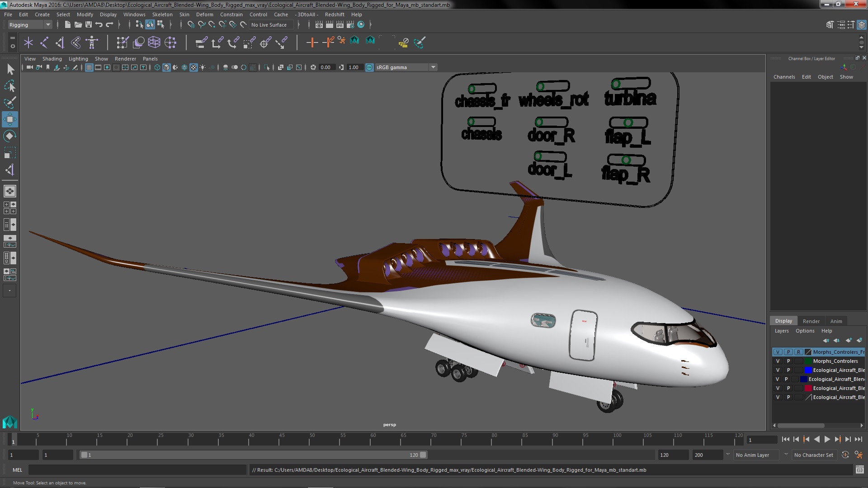Toggle viewport grid display icon
The image size is (868, 488).
point(89,68)
